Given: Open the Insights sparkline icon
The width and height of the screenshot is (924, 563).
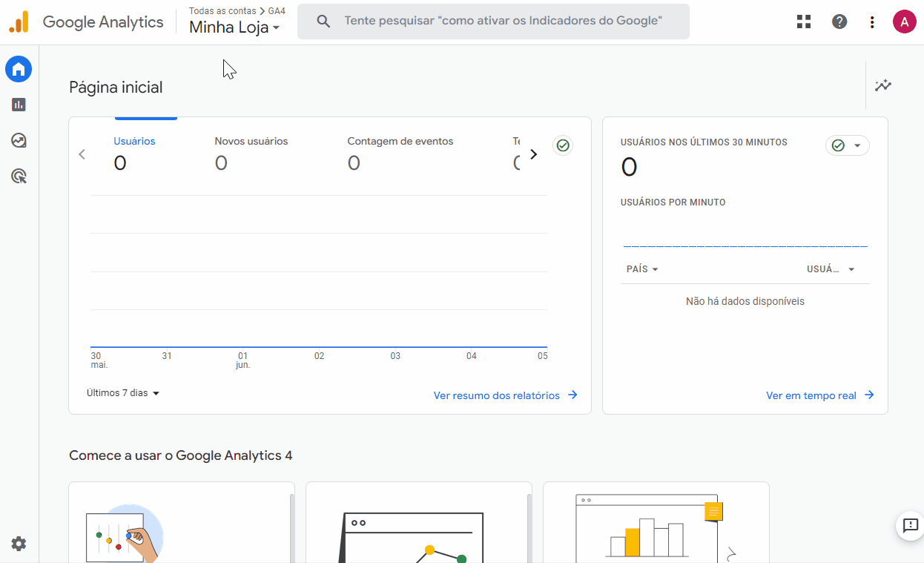Looking at the screenshot, I should click(882, 85).
